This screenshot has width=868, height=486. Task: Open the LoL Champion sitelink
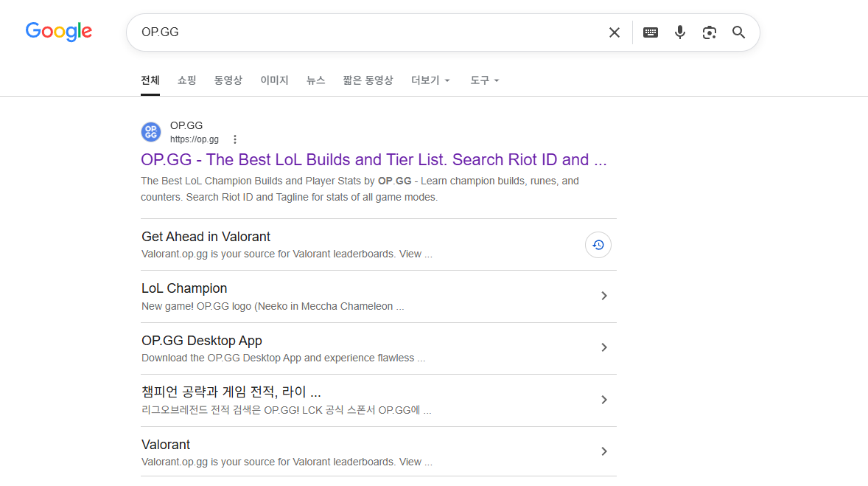tap(184, 288)
